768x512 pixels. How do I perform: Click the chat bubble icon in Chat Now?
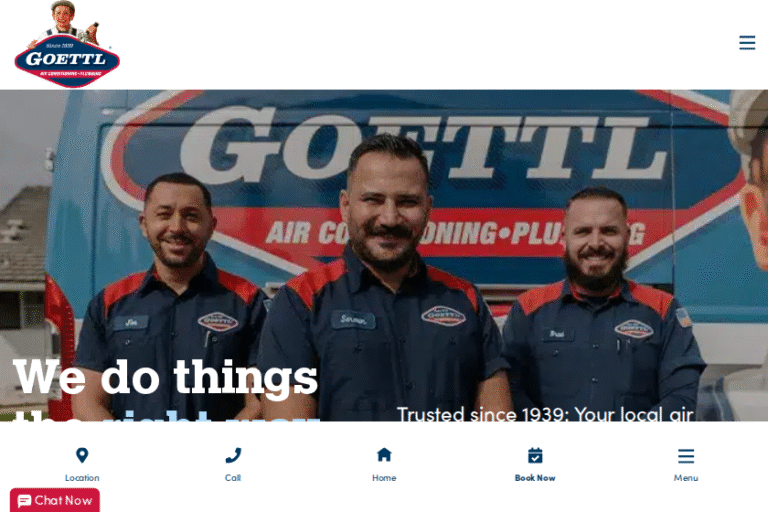click(24, 501)
